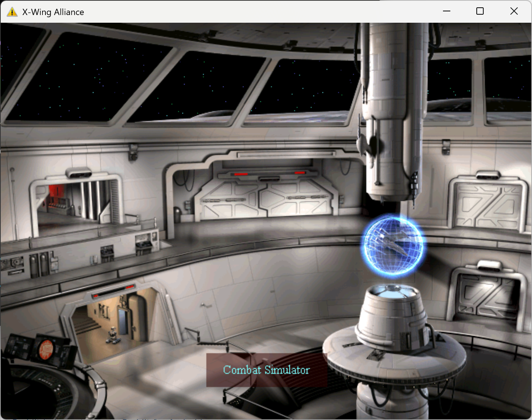Click the Combat Simulator label

266,370
